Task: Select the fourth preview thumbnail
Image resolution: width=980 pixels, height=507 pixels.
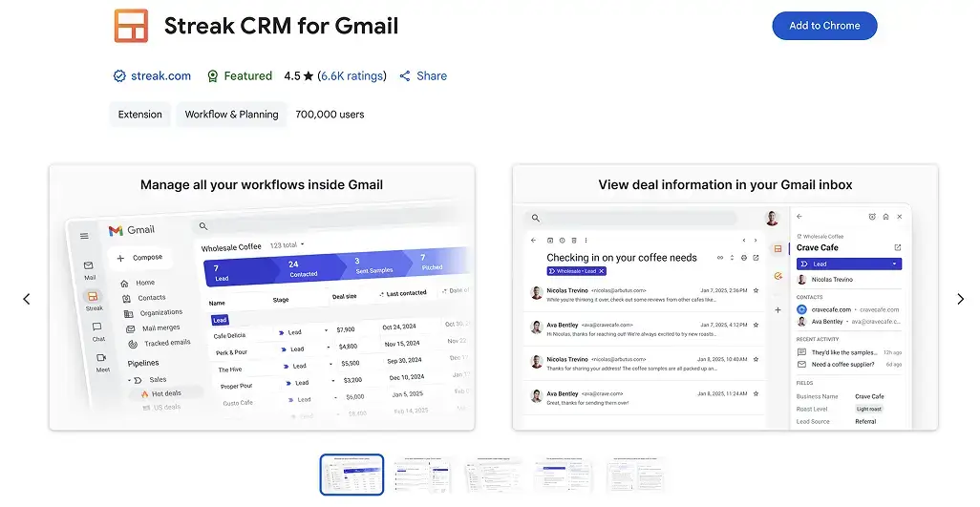Action: coord(565,475)
